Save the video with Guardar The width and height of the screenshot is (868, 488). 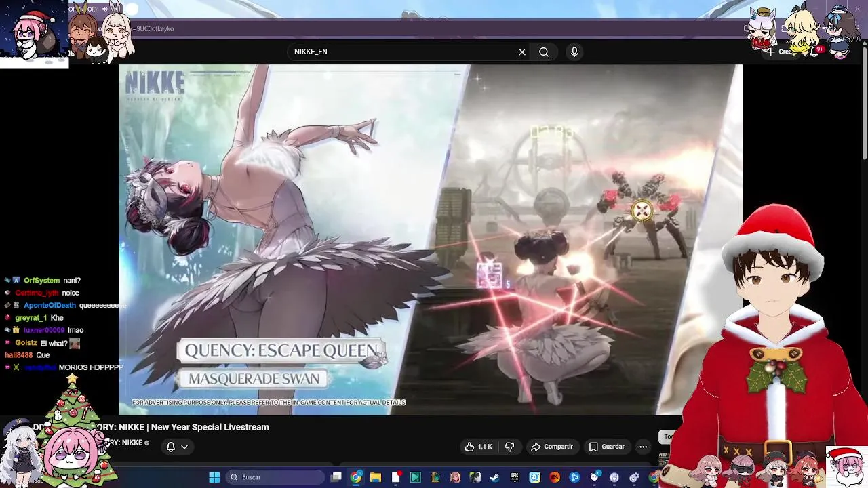click(606, 447)
